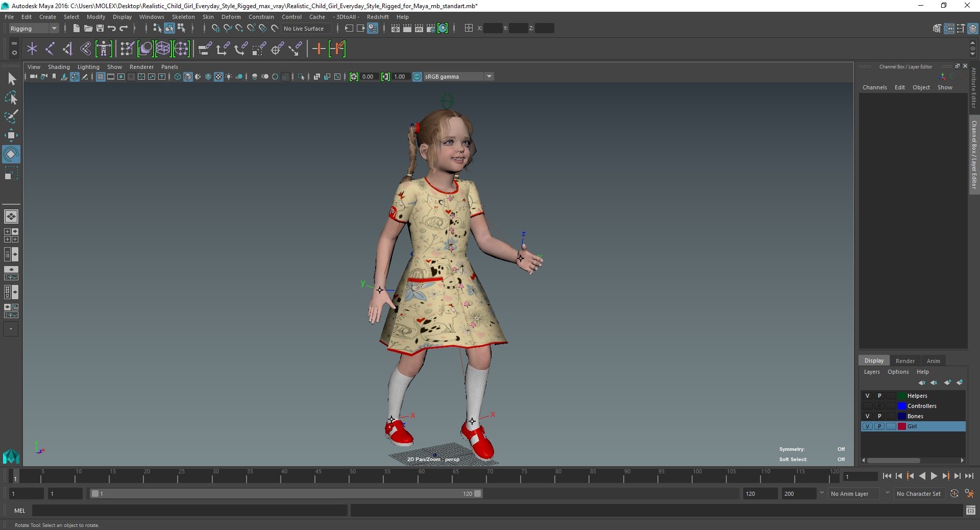Screen dimensions: 980x530
Task: Click the Undo arrow icon
Action: point(112,29)
